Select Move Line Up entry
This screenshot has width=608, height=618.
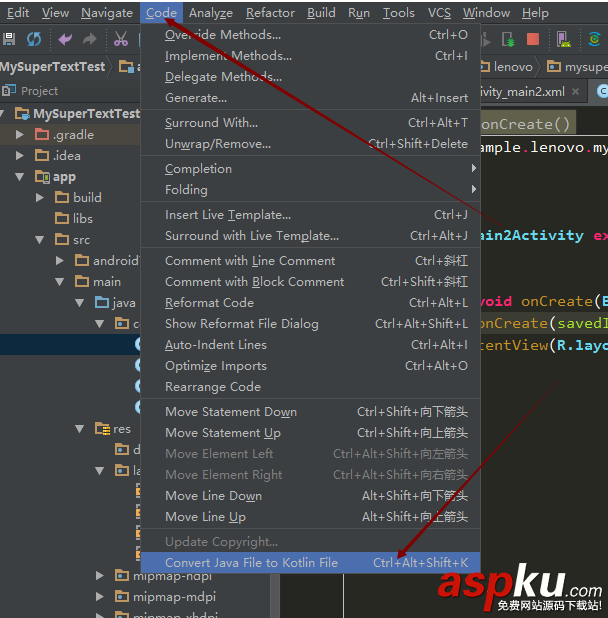point(311,517)
